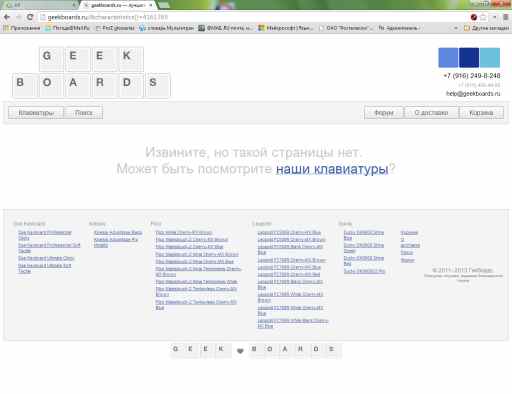This screenshot has width=512, height=394.
Task: Follow the наши клавиатуры link
Action: coord(332,169)
